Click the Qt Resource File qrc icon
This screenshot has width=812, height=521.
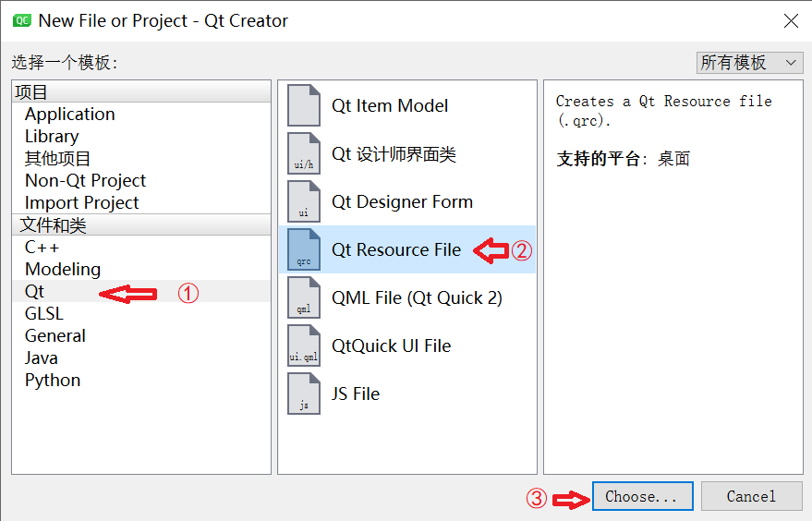click(304, 249)
